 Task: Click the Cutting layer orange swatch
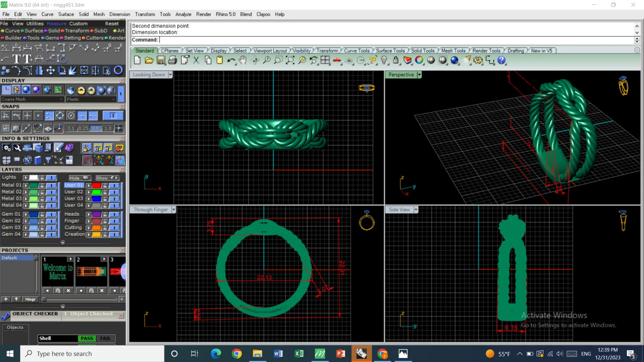tap(97, 228)
